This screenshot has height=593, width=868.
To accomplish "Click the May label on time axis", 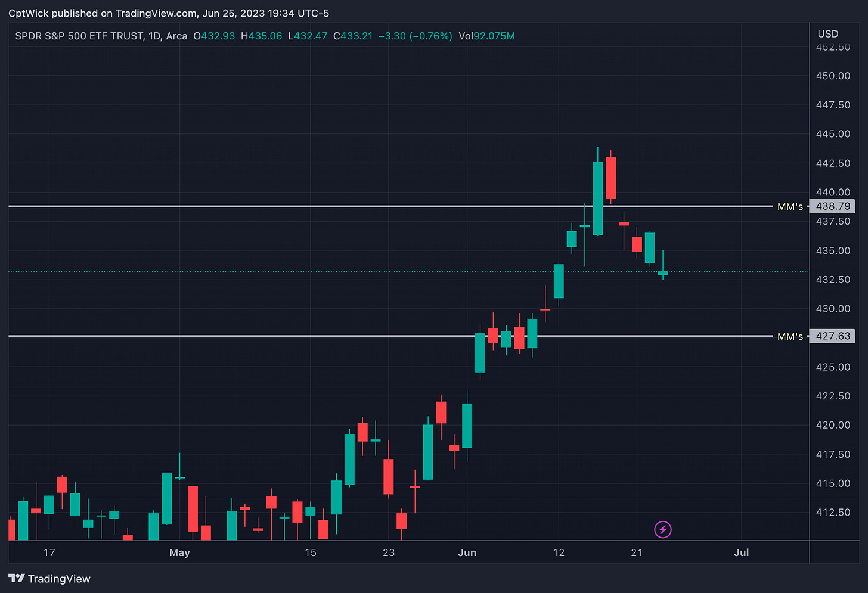I will 179,552.
